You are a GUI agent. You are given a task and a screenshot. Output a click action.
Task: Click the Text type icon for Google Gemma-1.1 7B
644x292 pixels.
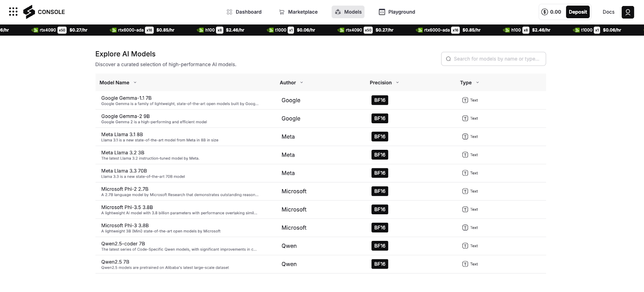[x=465, y=100]
